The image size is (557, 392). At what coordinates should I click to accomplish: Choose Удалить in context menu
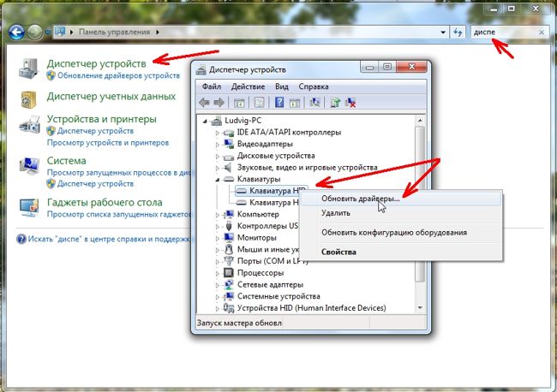(x=401, y=213)
